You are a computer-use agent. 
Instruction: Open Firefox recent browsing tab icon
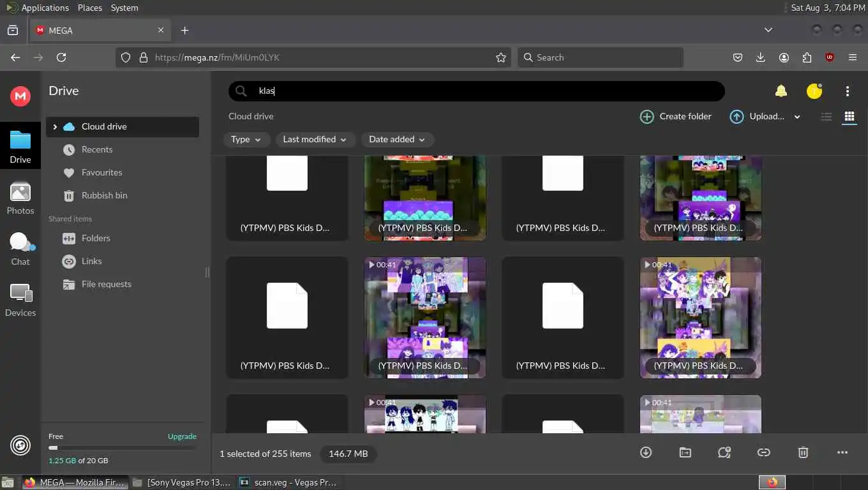pos(13,30)
